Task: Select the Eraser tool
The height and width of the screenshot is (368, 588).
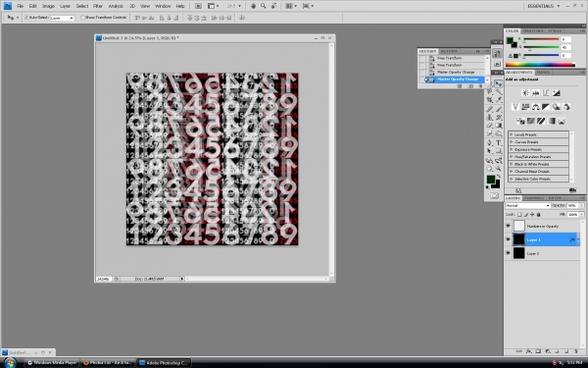Action: [489, 126]
